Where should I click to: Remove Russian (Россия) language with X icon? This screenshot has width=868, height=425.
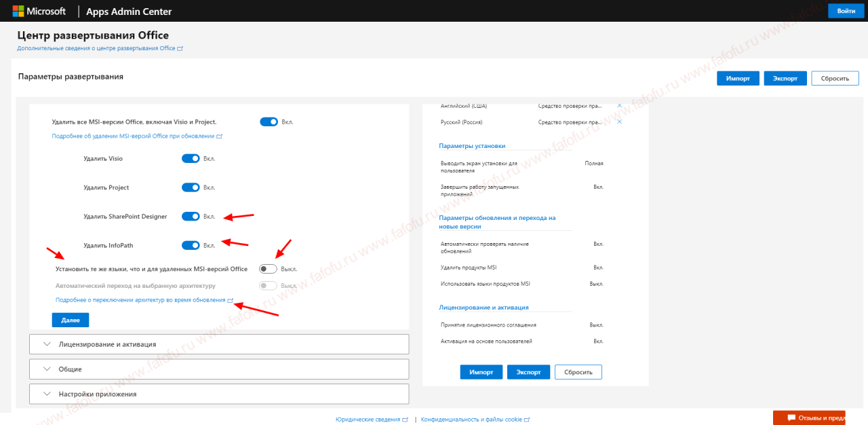[619, 122]
